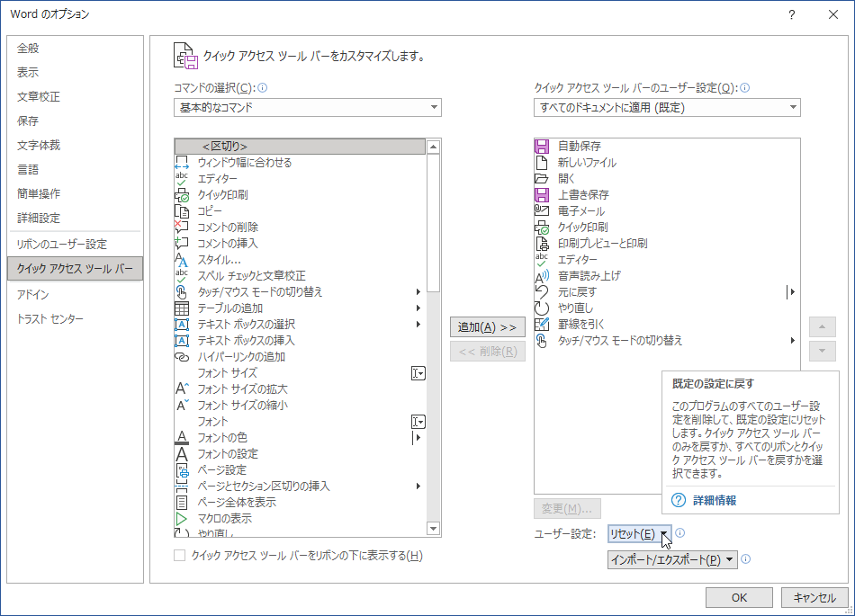Expand the タッチ/マウス モードの切り替え submenu arrow in left list
The image size is (855, 616).
(x=418, y=292)
